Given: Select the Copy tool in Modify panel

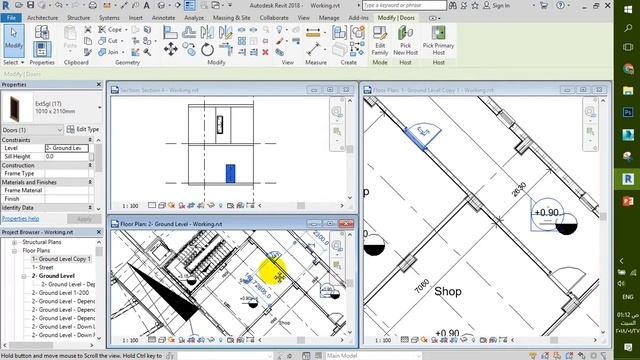Looking at the screenshot, I should tap(189, 49).
